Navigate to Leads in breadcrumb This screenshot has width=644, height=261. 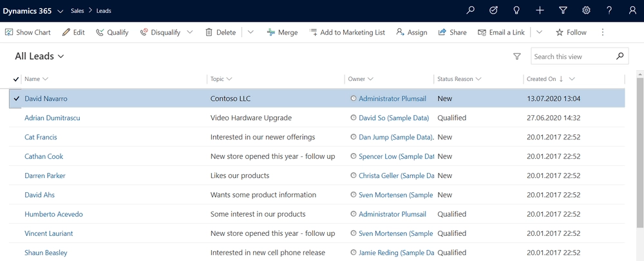tap(104, 11)
